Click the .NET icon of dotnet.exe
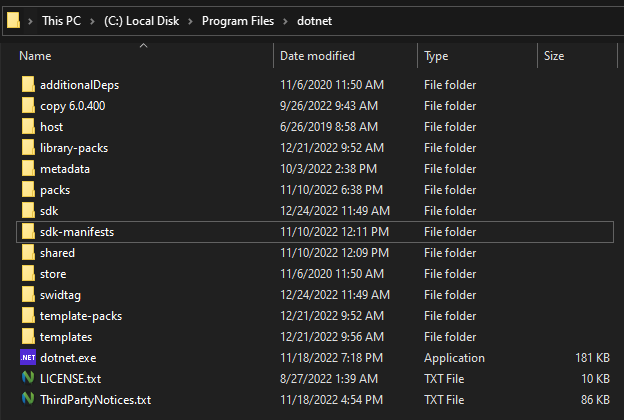624x420 pixels. coord(28,357)
